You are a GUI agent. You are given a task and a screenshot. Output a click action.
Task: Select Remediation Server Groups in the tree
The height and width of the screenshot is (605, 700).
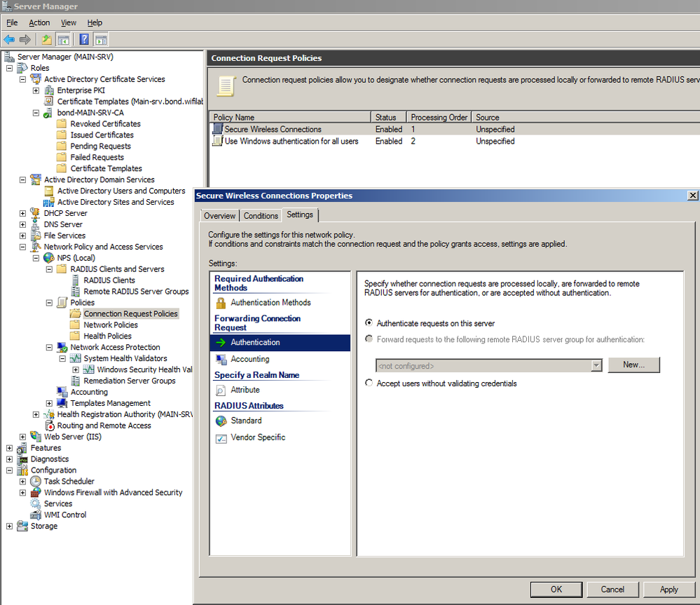(130, 381)
